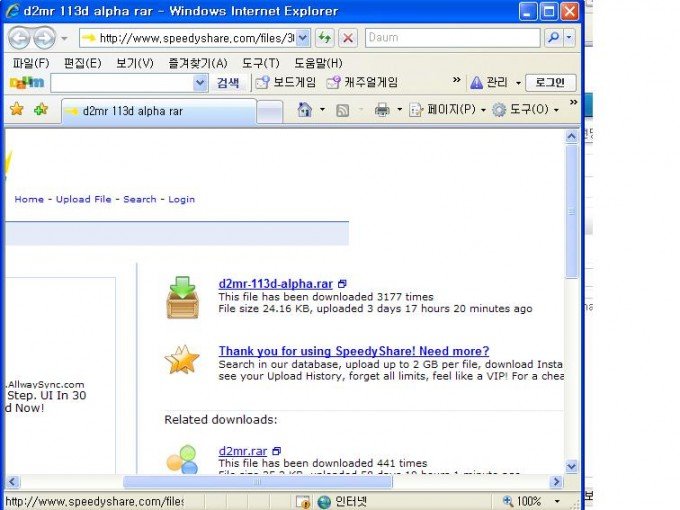Click the status bar security shield icon
Viewport: 680px width, 510px height.
pos(303,502)
